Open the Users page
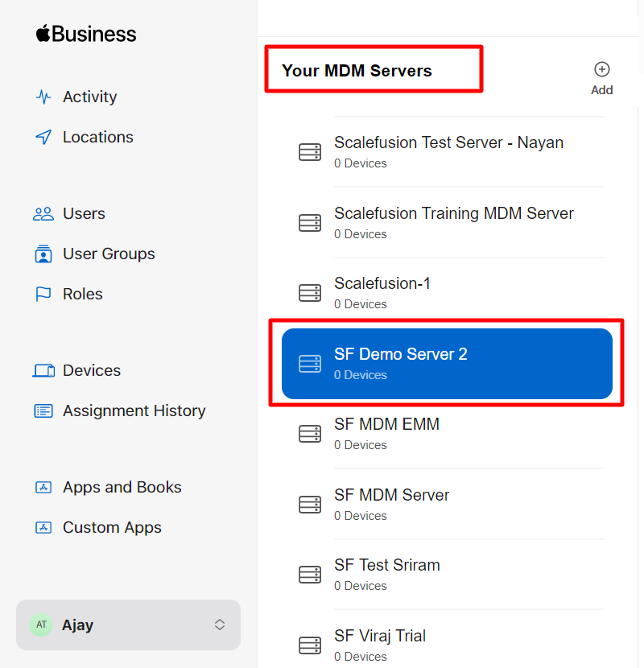The image size is (644, 668). click(84, 213)
